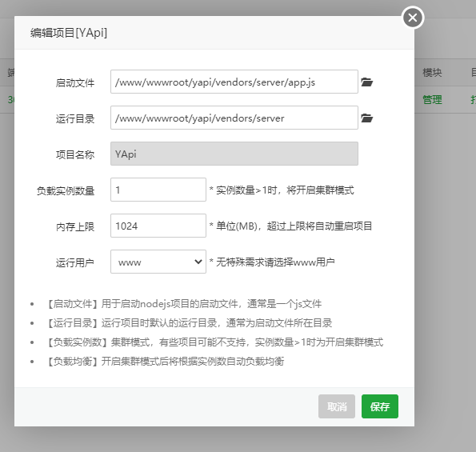Screen dimensions: 476x452
Task: Open the run user www dropdown
Action: point(158,262)
